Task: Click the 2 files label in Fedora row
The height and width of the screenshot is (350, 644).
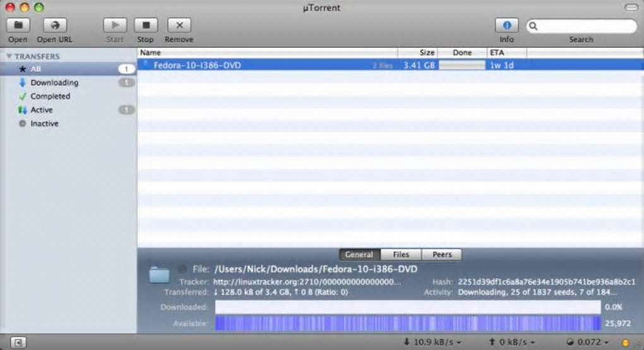Action: point(383,66)
